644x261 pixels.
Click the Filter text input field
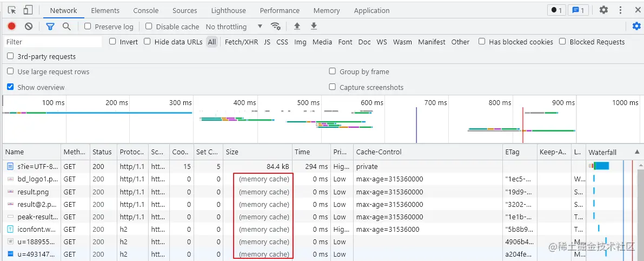pos(53,42)
